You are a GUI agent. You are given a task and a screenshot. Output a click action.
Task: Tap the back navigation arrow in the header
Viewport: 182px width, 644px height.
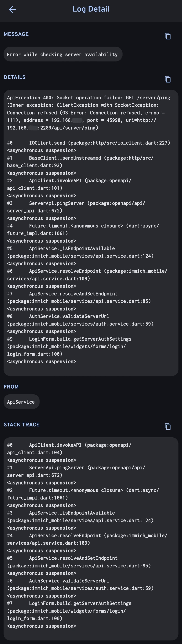pyautogui.click(x=12, y=10)
